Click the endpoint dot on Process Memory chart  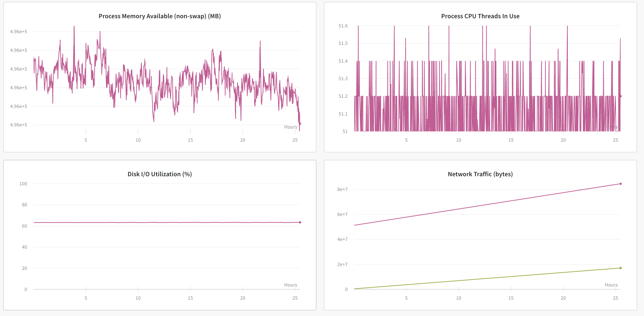(300, 123)
